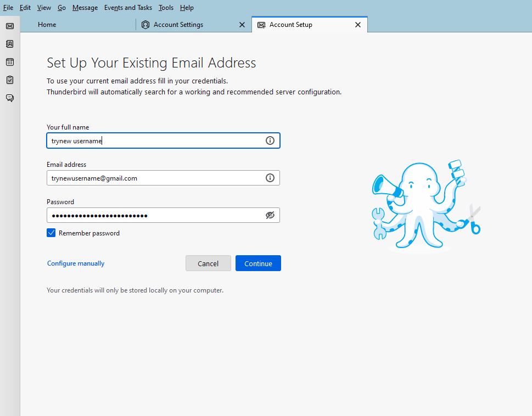Open the Calendar sidebar icon
532x416 pixels.
pyautogui.click(x=10, y=62)
